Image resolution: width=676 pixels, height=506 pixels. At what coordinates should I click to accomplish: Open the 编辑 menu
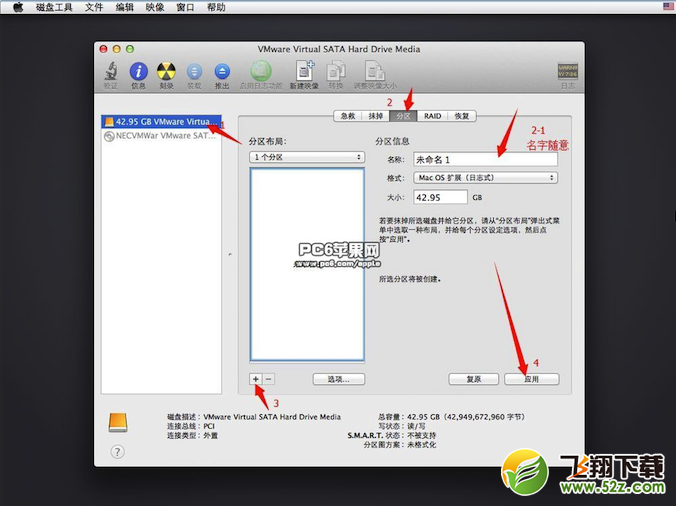pyautogui.click(x=125, y=7)
